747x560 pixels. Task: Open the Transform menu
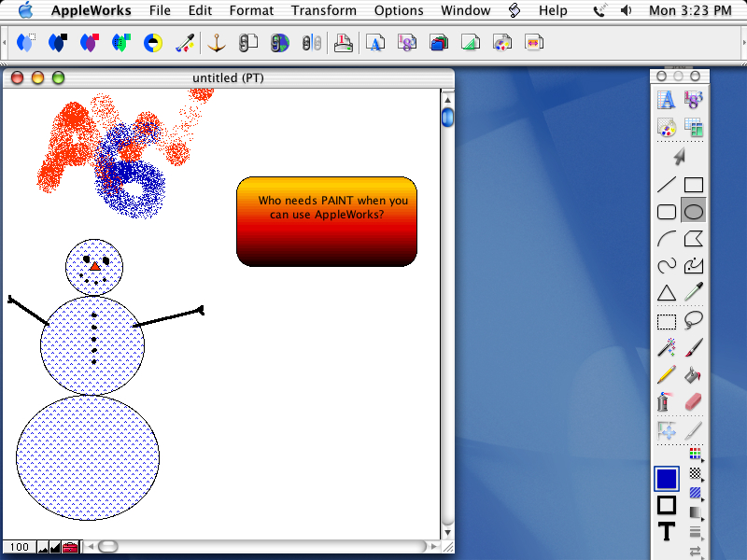click(323, 10)
